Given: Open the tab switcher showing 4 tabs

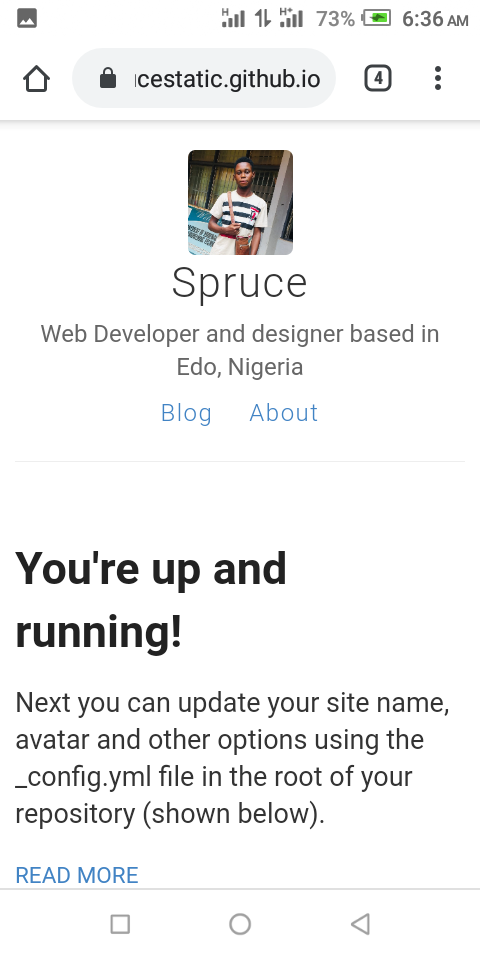Looking at the screenshot, I should coord(378,78).
